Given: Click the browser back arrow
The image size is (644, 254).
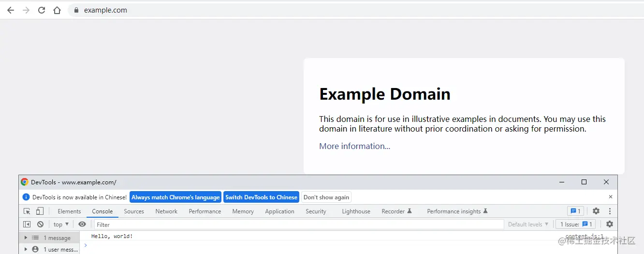Looking at the screenshot, I should tap(11, 10).
